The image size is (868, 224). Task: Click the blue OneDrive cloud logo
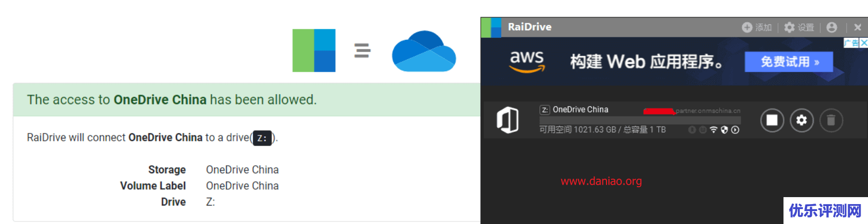click(424, 51)
